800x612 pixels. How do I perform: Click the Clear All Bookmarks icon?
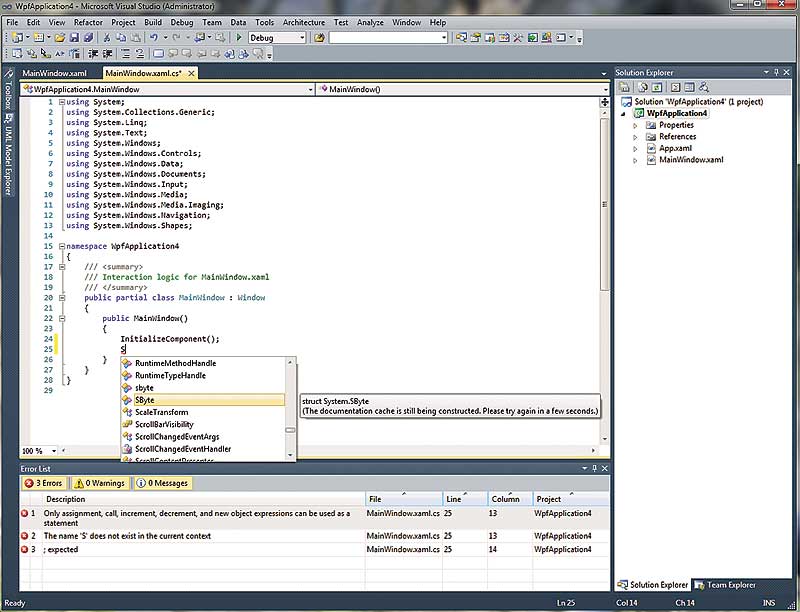pyautogui.click(x=258, y=54)
